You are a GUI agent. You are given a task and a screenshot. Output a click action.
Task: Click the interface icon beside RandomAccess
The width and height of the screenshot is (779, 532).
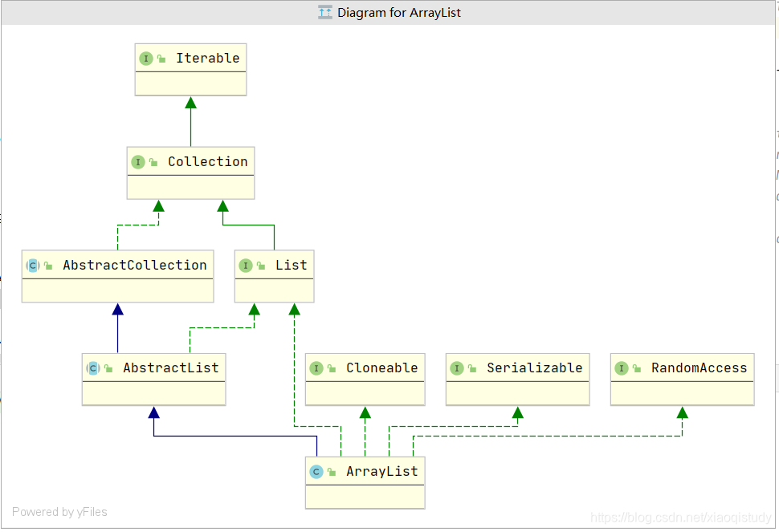click(621, 368)
